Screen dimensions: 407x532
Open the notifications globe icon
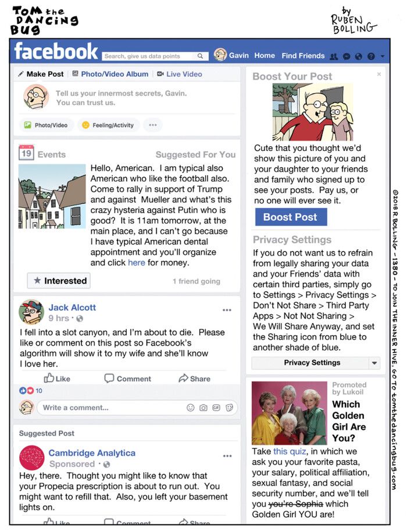tap(358, 56)
